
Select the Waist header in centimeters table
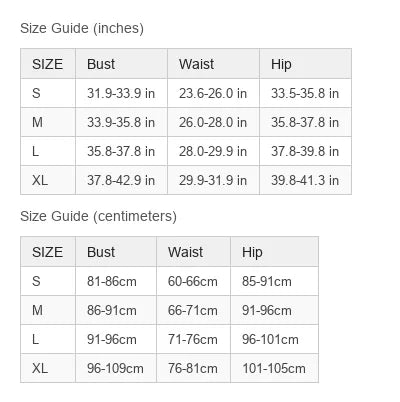(193, 252)
